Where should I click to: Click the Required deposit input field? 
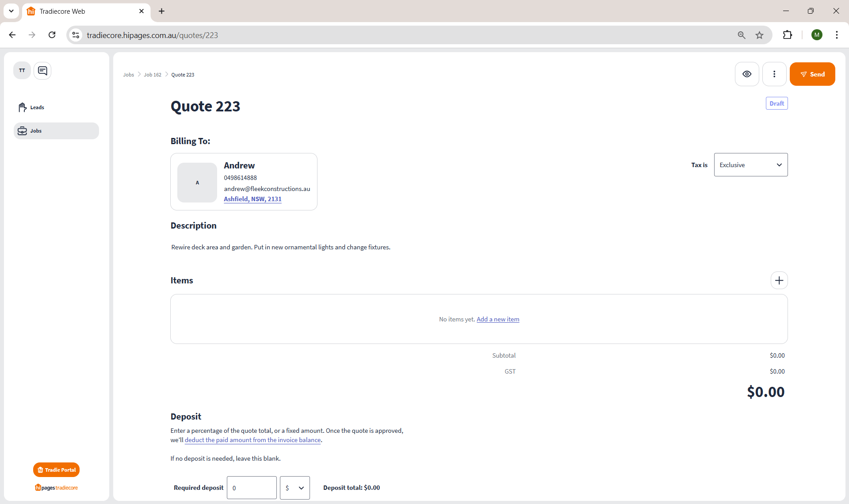(x=252, y=488)
